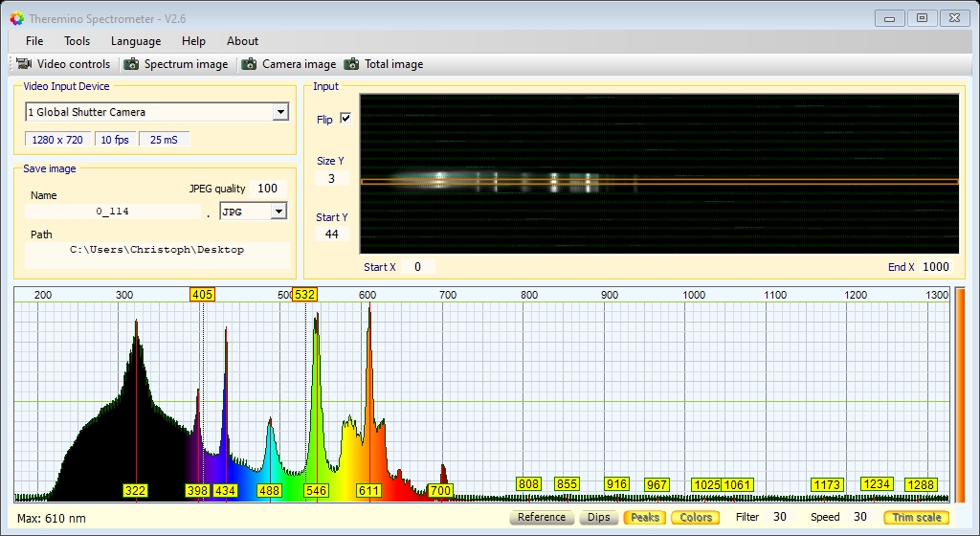Click the Start Y value 44
This screenshot has width=980, height=536.
pyautogui.click(x=331, y=234)
